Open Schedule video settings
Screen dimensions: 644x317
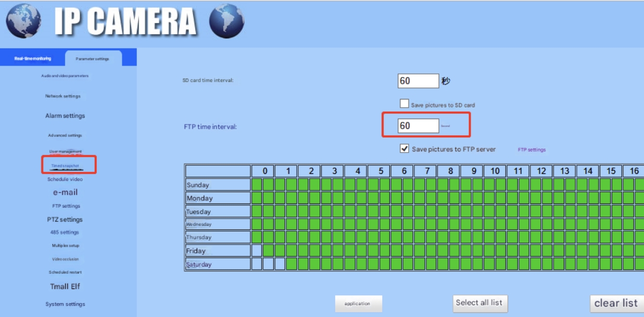[65, 179]
